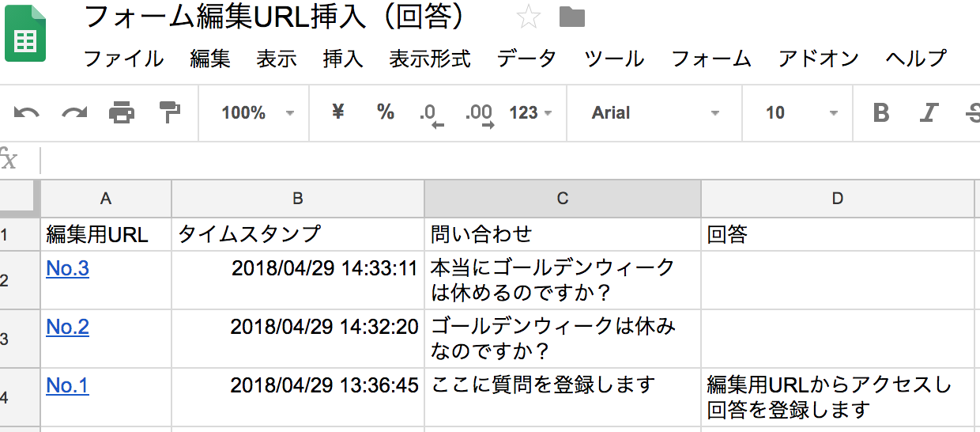Open the zoom 100% dropdown
Image resolution: width=980 pixels, height=432 pixels.
pos(258,113)
